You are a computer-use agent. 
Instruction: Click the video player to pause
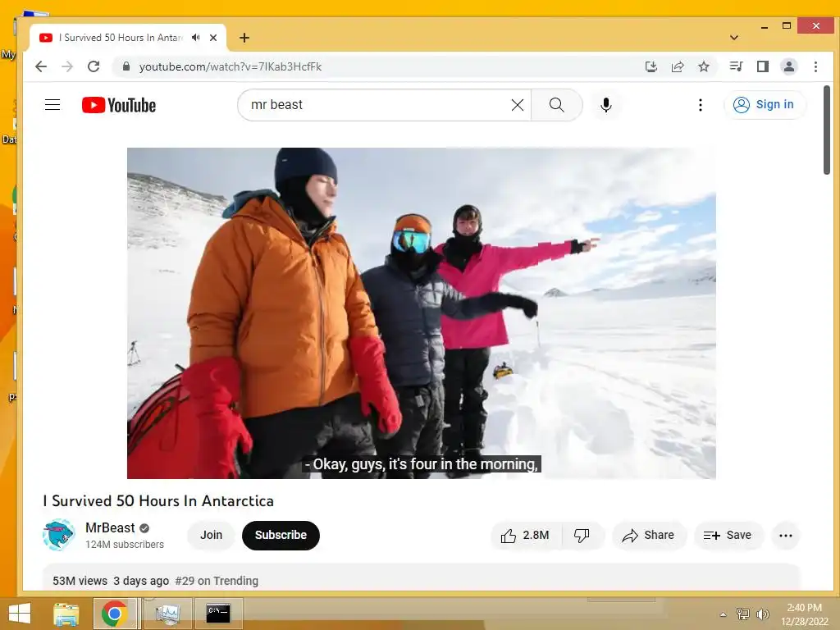[421, 313]
